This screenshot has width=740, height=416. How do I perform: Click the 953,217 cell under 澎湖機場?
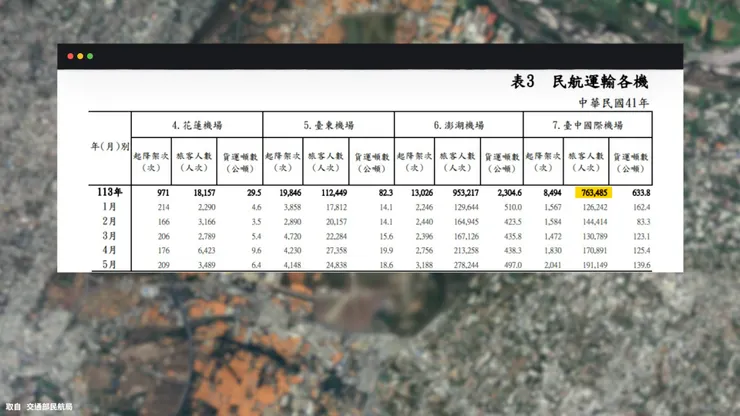click(466, 193)
